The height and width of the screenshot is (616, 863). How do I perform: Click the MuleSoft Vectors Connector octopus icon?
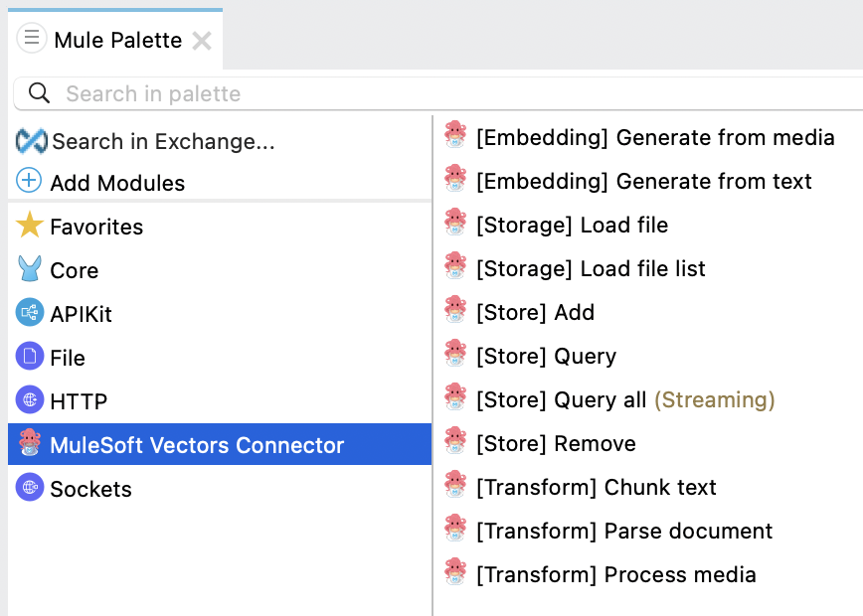click(x=30, y=442)
